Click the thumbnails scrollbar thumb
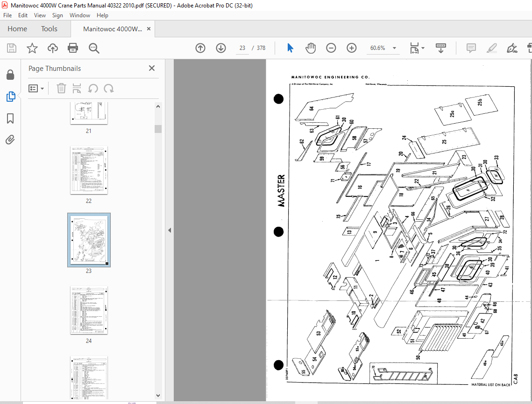 158,129
